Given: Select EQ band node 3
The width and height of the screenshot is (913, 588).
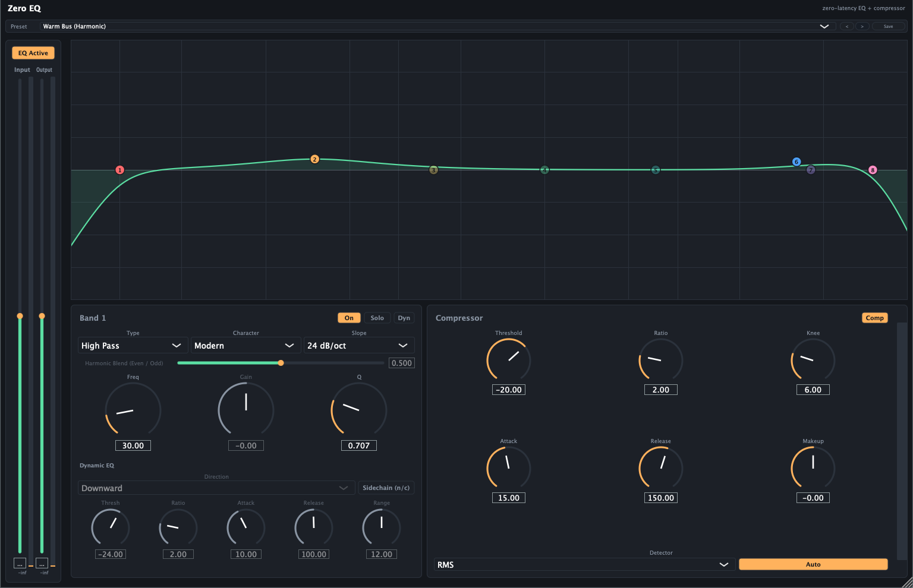Looking at the screenshot, I should (x=433, y=170).
